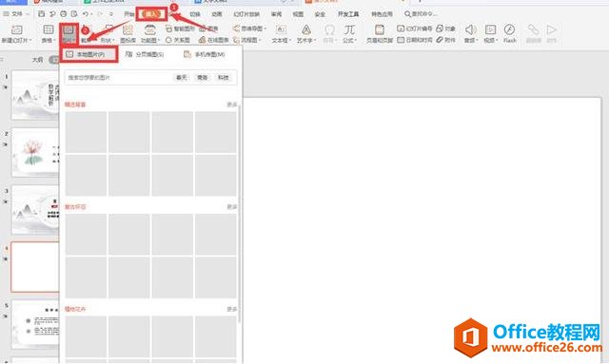Image resolution: width=609 pixels, height=364 pixels.
Task: Expand the 音频 audio dropdown
Action: pos(471,40)
